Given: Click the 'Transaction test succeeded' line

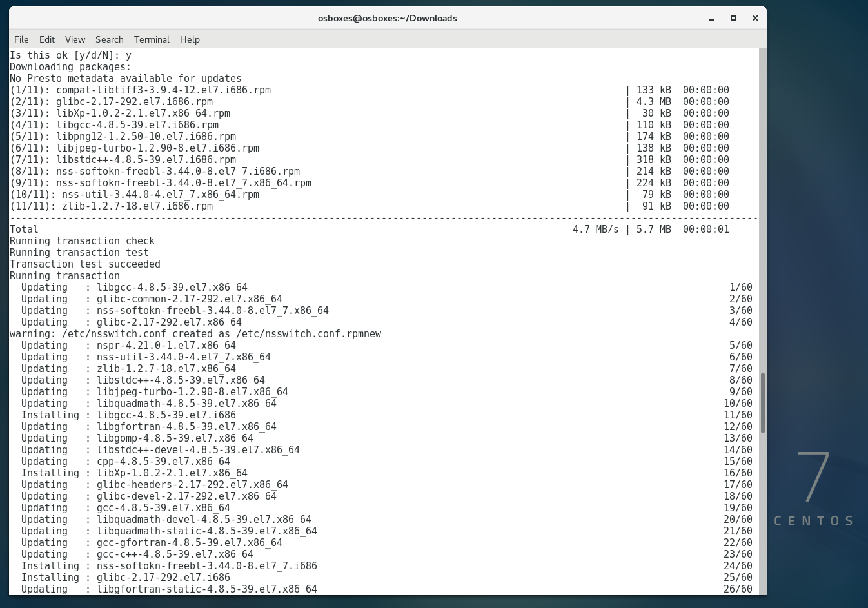Looking at the screenshot, I should (85, 264).
